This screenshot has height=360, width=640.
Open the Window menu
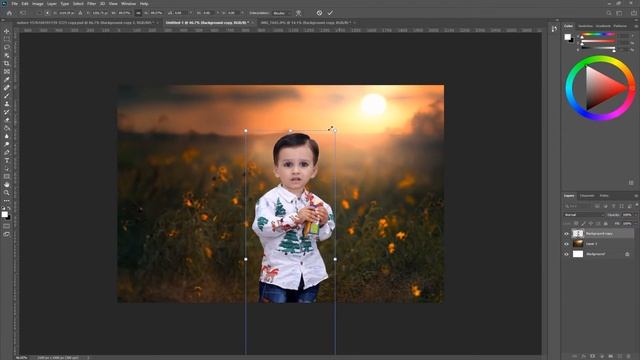pos(129,4)
